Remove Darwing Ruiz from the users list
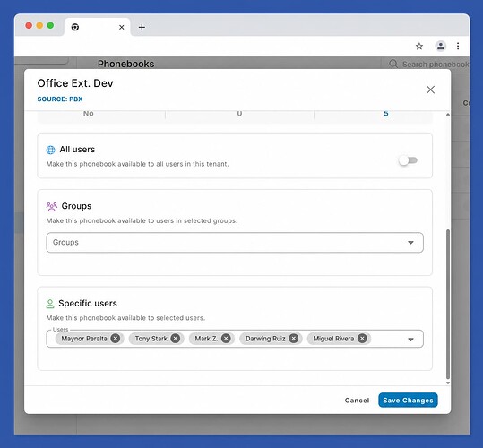Screen dimensions: 483x448 (x=294, y=339)
